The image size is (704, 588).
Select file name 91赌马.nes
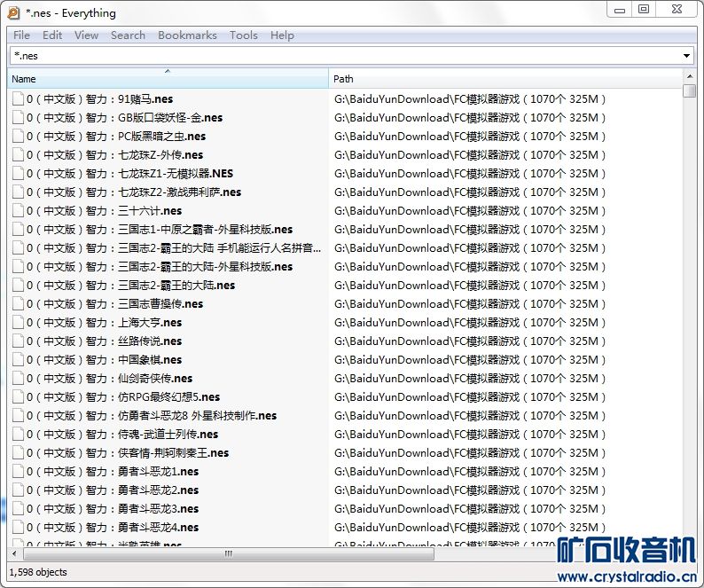point(99,98)
